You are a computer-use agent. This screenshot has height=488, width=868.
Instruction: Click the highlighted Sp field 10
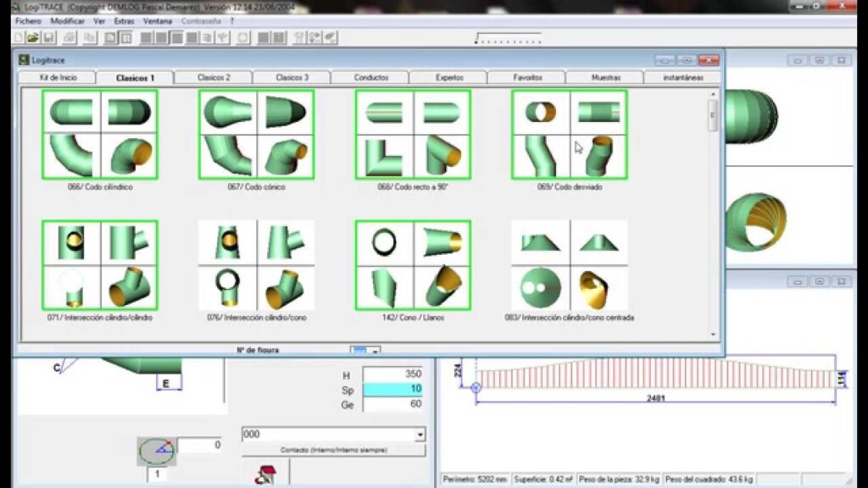point(393,389)
